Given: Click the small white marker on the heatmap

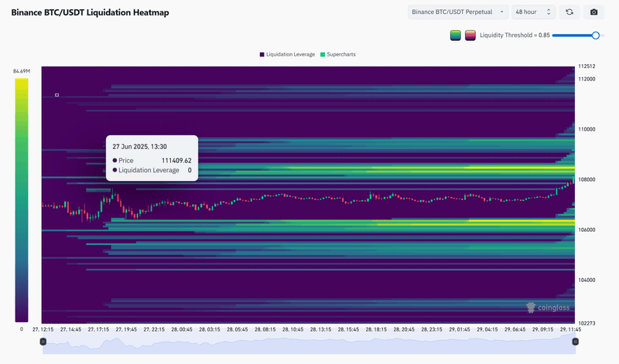Looking at the screenshot, I should 56,95.
